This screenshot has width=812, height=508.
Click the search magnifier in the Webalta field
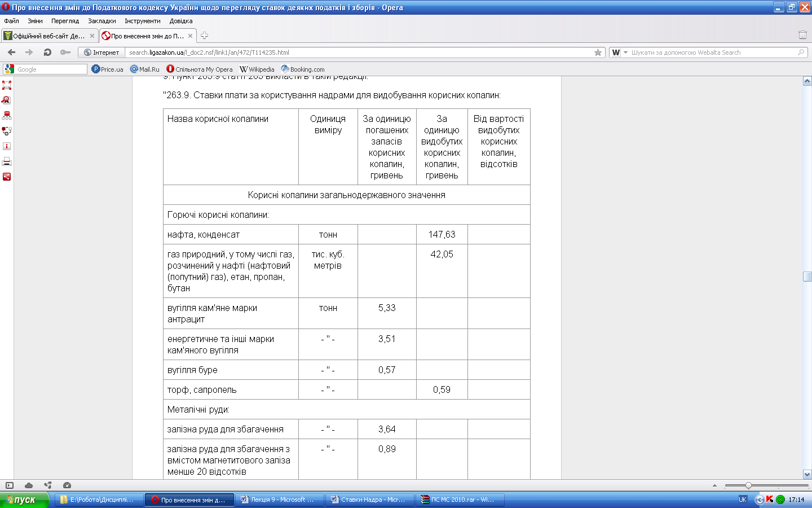tap(801, 52)
